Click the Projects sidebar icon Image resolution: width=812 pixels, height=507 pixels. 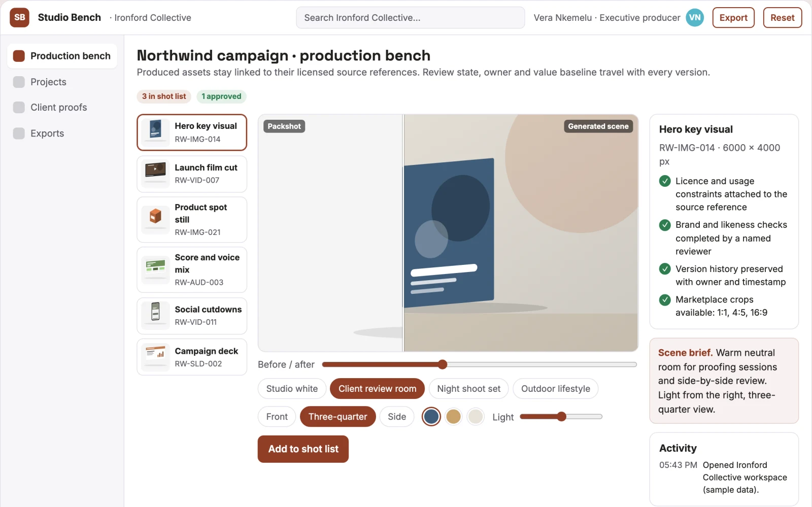pyautogui.click(x=19, y=82)
